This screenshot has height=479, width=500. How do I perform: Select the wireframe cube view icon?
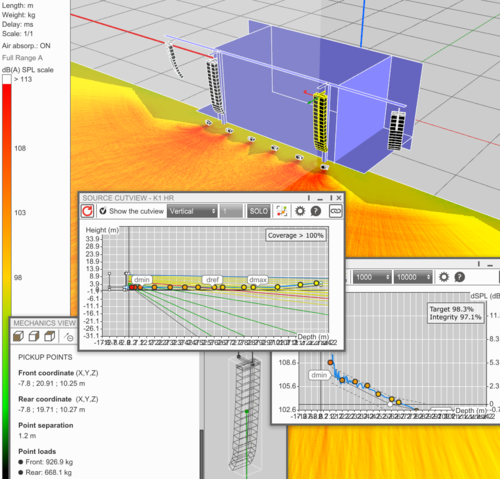pos(34,336)
